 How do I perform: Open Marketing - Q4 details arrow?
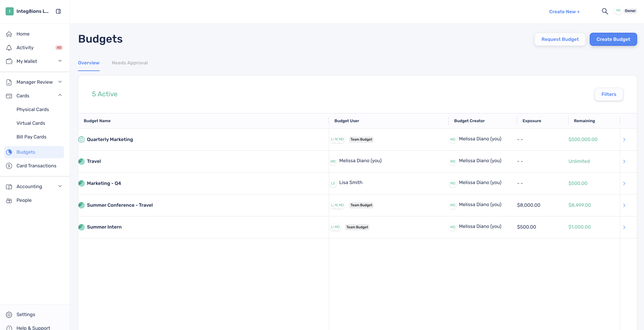pyautogui.click(x=624, y=183)
